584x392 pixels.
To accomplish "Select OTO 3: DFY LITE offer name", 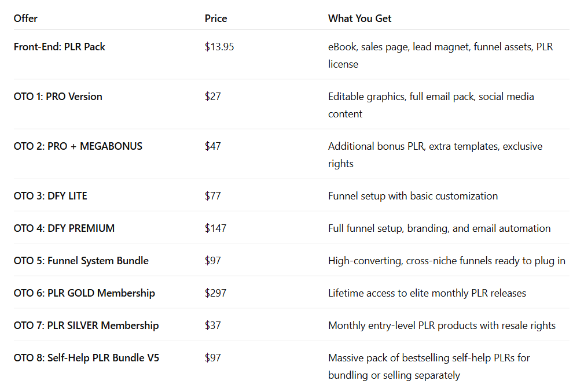I will coord(50,196).
